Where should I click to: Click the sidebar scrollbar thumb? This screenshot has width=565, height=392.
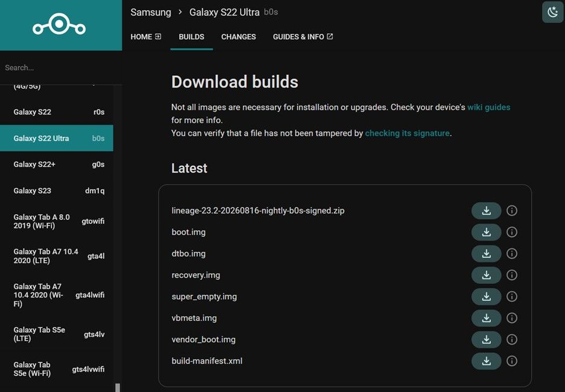point(118,388)
